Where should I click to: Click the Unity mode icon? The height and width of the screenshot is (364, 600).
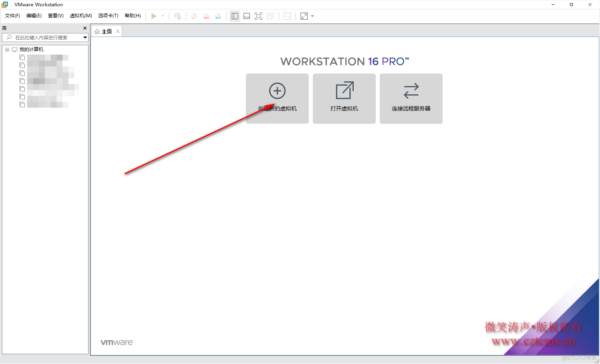[x=270, y=16]
